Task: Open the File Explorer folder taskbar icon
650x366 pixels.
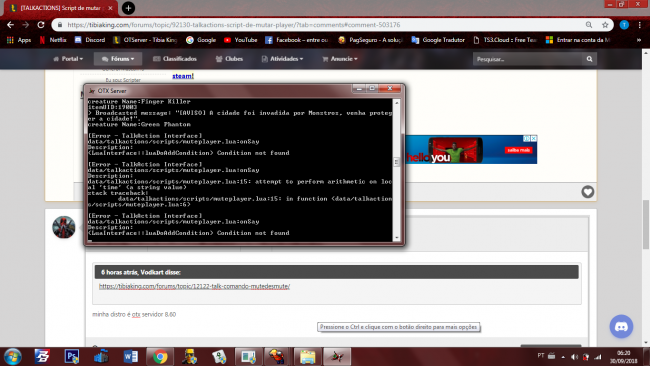Action: click(307, 356)
